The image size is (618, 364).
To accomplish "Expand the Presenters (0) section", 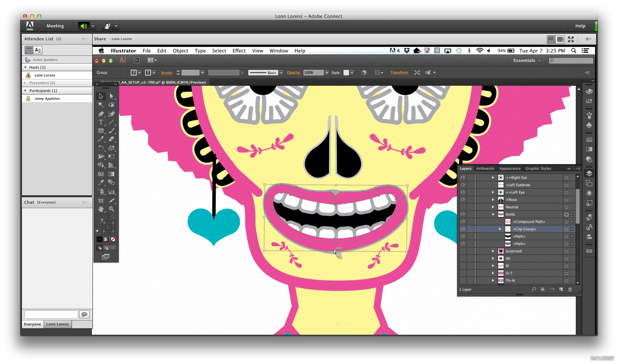I will [x=25, y=83].
